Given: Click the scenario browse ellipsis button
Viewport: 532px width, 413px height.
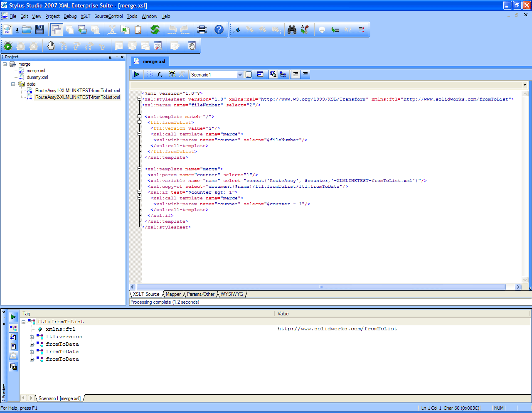Looking at the screenshot, I should (249, 75).
